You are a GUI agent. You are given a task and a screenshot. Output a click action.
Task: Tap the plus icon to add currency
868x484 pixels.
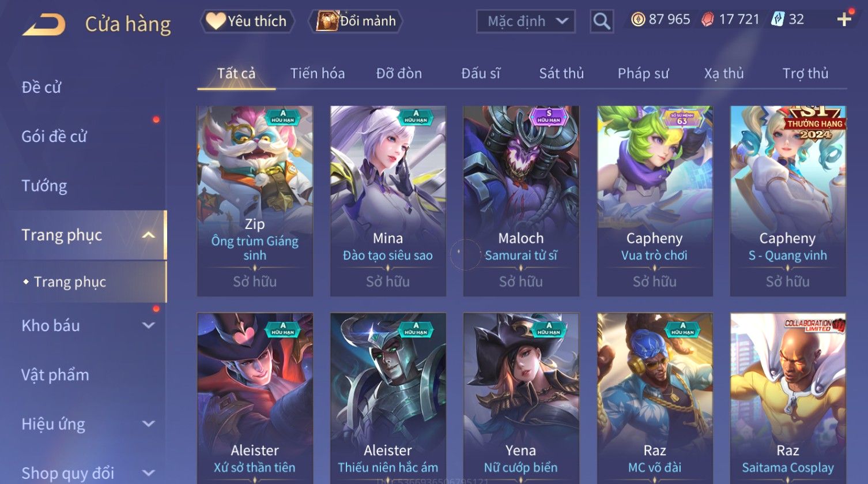click(x=844, y=20)
